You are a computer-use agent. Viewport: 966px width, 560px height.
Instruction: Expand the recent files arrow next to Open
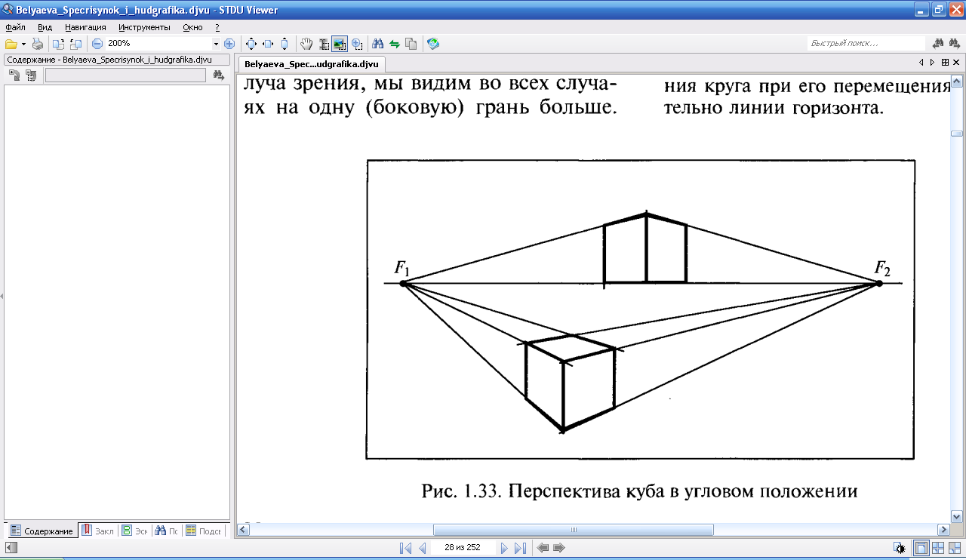(x=23, y=44)
